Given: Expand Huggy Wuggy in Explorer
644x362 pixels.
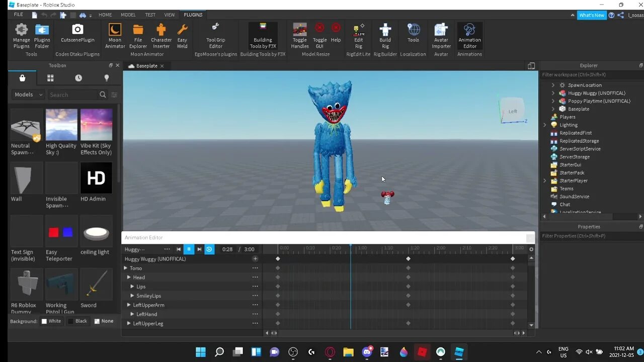Looking at the screenshot, I should coord(553,93).
